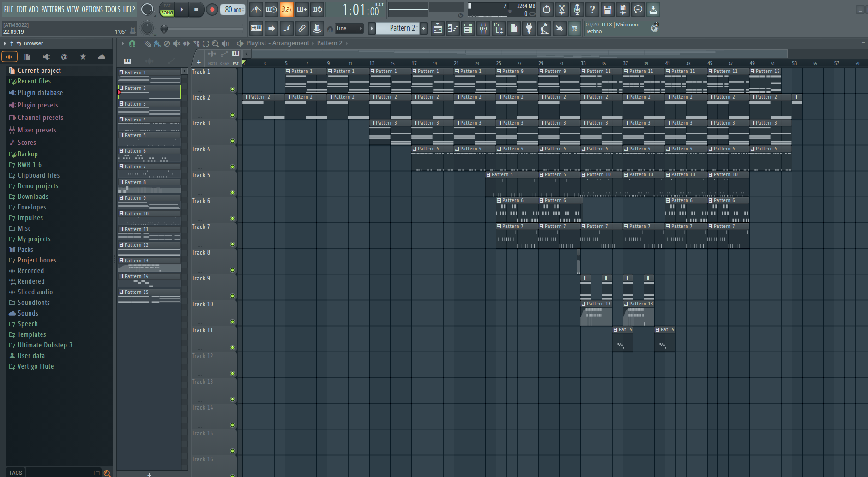Image resolution: width=868 pixels, height=477 pixels.
Task: Select the Playback speaker tool
Action: pyautogui.click(x=225, y=43)
